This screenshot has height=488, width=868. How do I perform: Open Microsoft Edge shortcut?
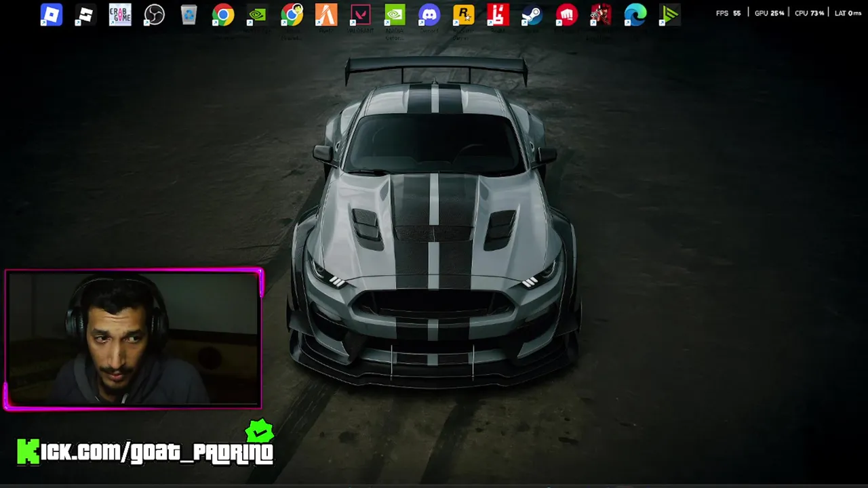click(x=635, y=15)
